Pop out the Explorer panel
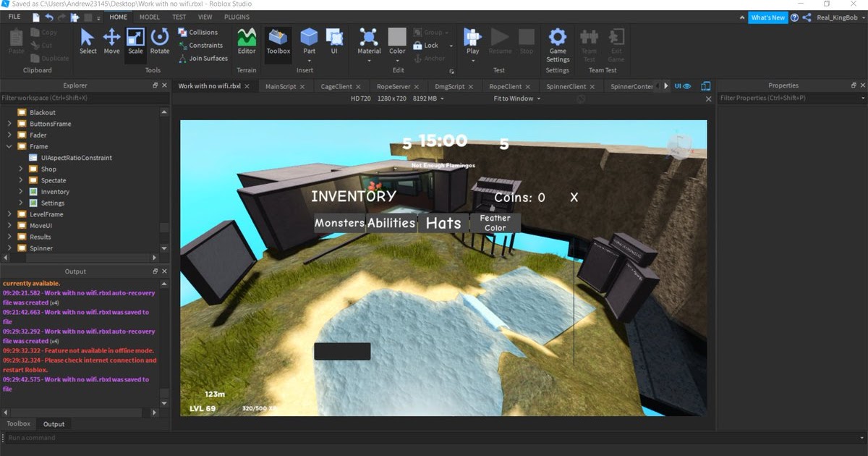Image resolution: width=868 pixels, height=456 pixels. (x=155, y=85)
